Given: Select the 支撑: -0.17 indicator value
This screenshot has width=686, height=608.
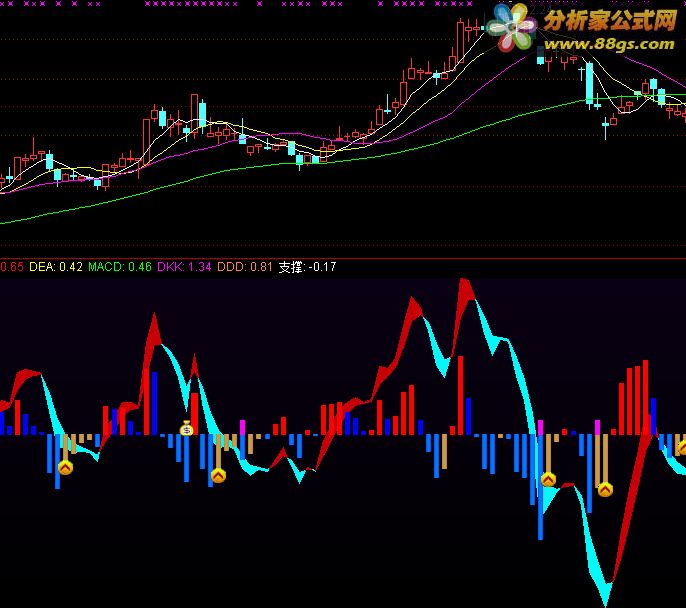Looking at the screenshot, I should pos(307,267).
